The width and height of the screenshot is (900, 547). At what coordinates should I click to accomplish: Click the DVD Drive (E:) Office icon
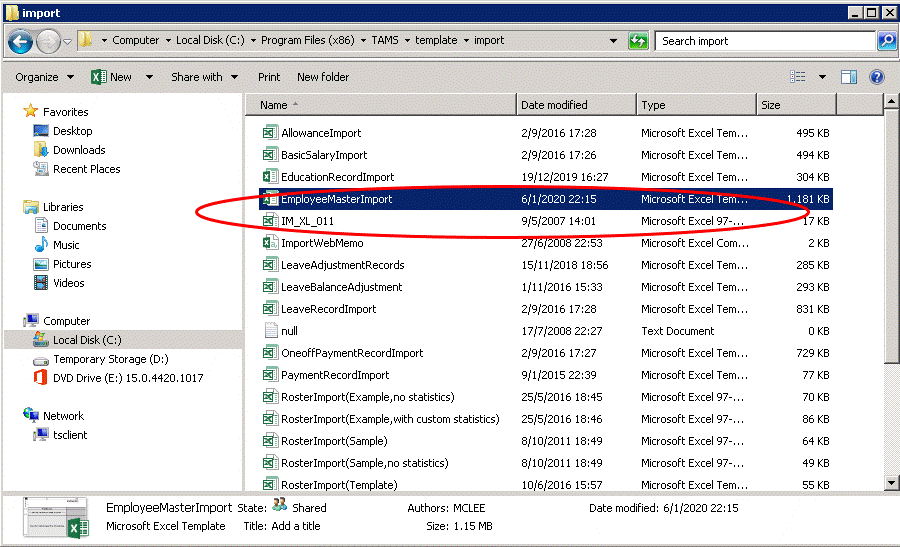pos(41,378)
